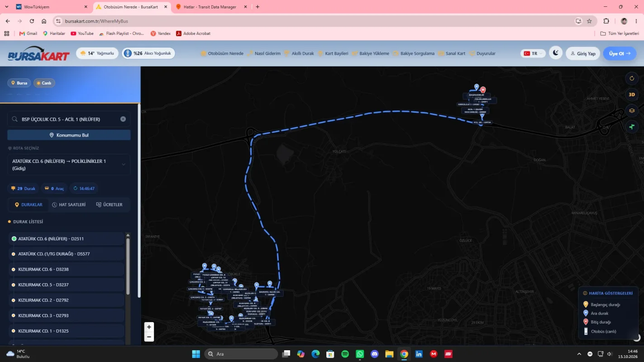Image resolution: width=644 pixels, height=362 pixels.
Task: Toggle the Canlı live indicator chip
Action: pos(44,83)
